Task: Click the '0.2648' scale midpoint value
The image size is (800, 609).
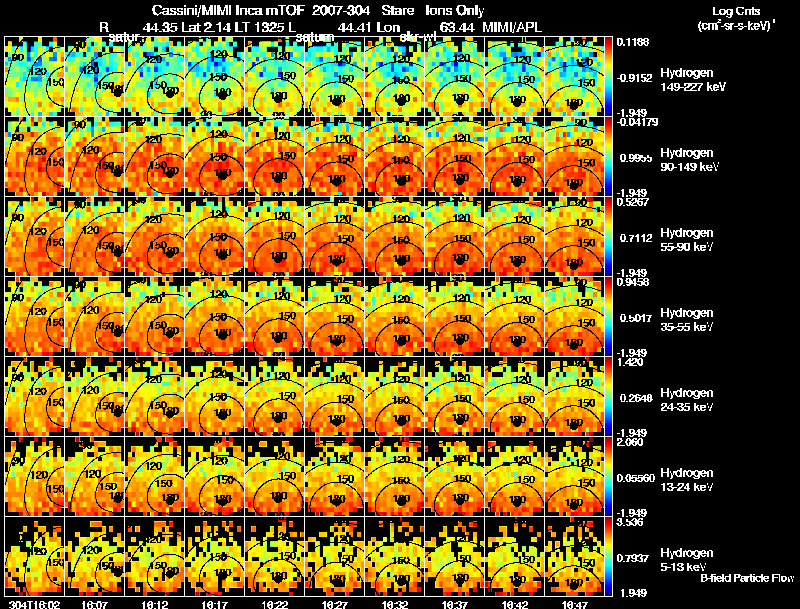Action: coord(636,398)
